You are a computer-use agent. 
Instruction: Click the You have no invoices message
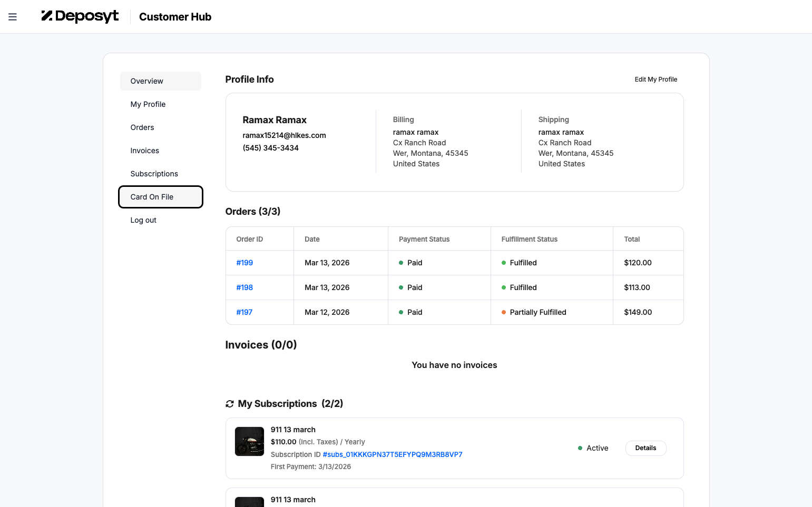point(454,365)
